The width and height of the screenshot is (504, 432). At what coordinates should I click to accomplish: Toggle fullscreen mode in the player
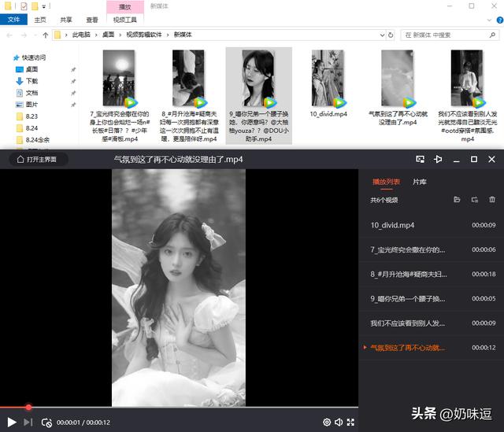click(x=350, y=423)
